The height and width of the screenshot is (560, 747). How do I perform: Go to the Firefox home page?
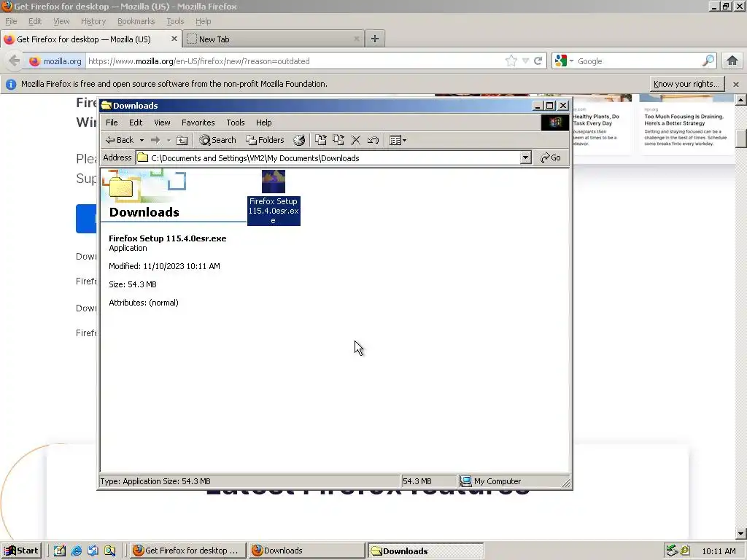click(732, 61)
